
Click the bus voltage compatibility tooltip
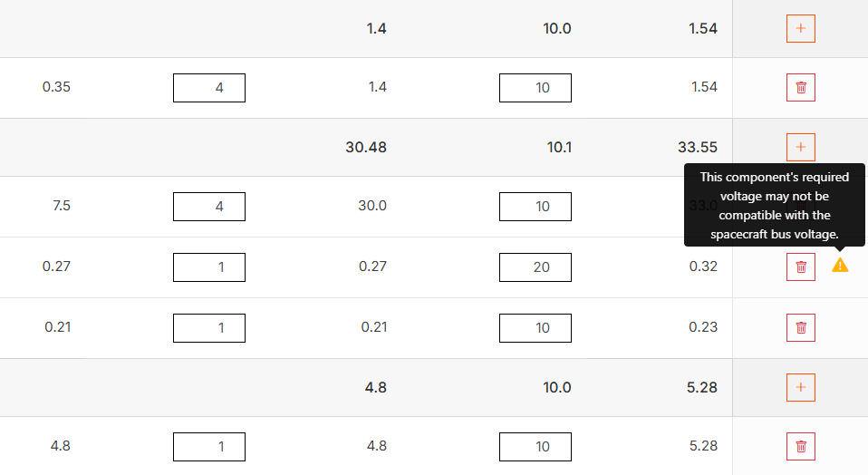point(775,206)
